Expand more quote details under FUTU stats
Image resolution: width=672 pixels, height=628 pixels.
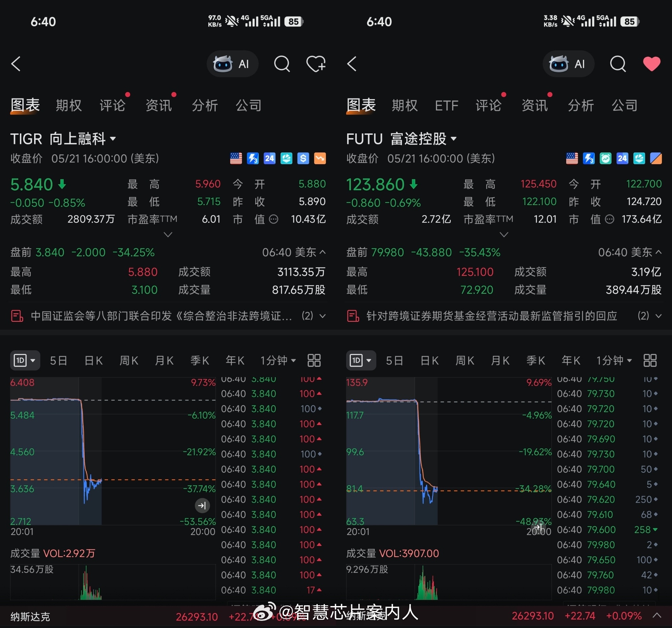(504, 234)
